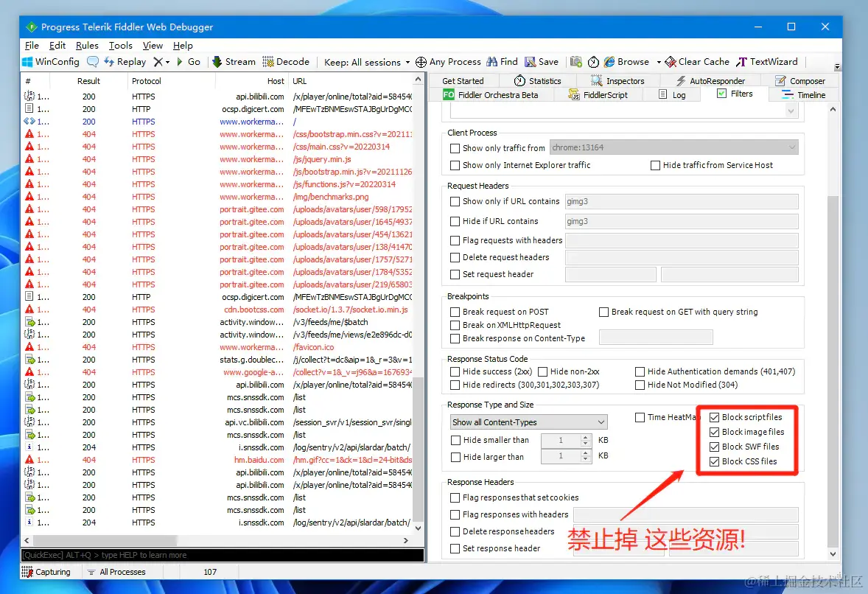Image resolution: width=868 pixels, height=594 pixels.
Task: Enable Hide success (2xx) checkbox
Action: click(x=455, y=372)
